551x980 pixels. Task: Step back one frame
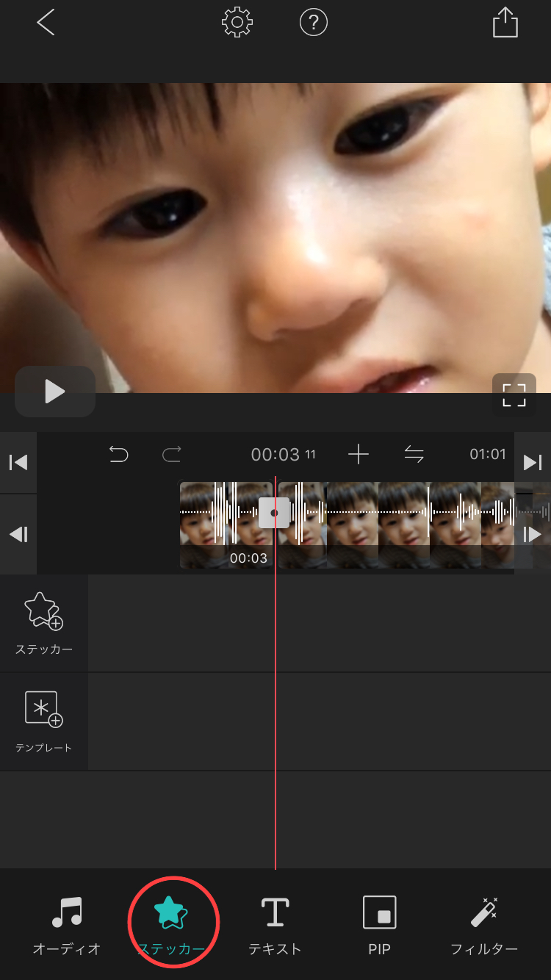click(18, 534)
